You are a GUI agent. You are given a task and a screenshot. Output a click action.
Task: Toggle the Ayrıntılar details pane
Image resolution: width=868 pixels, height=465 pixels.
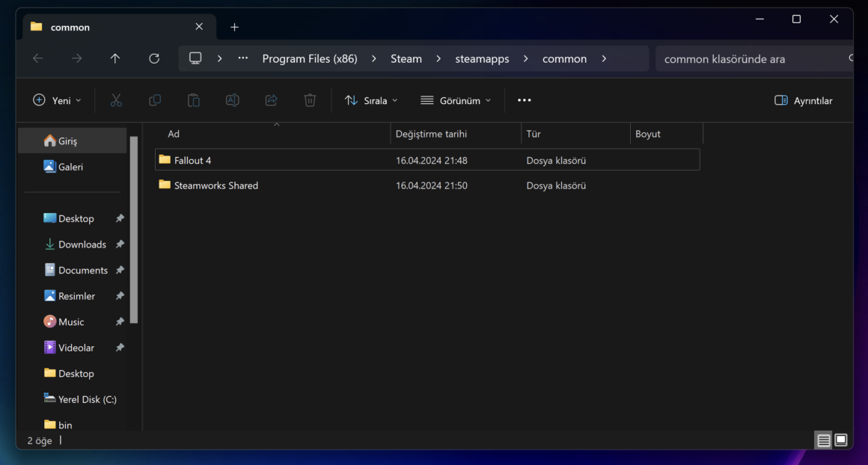coord(803,101)
